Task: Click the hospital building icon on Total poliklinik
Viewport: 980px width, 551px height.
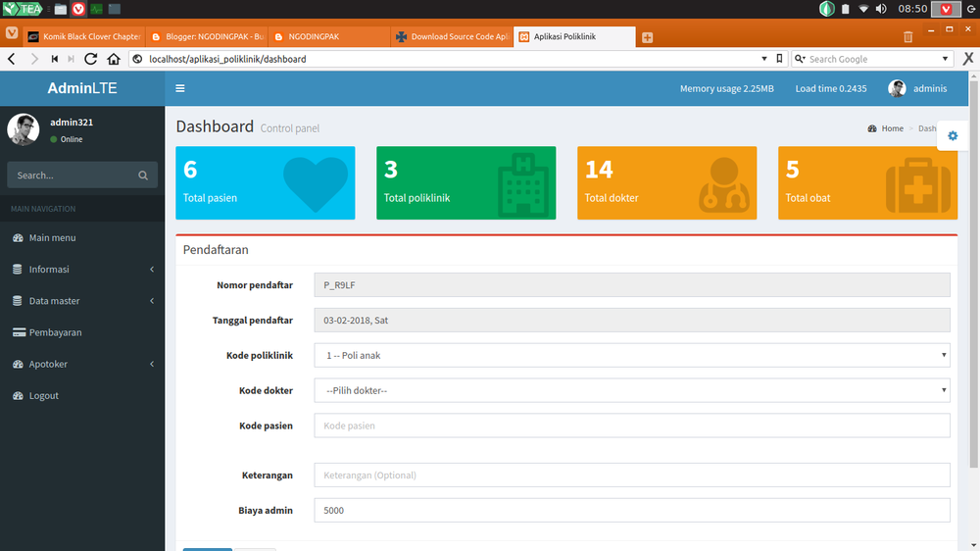Action: [523, 185]
